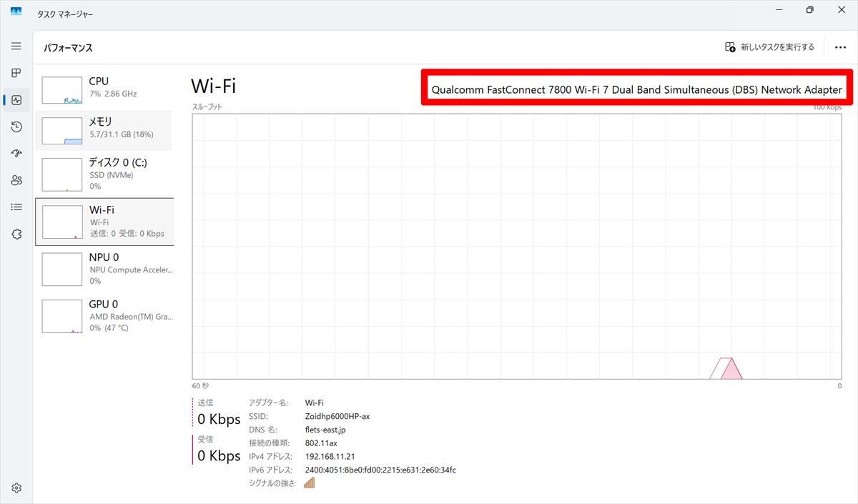
Task: Switch to the Users page icon
Action: point(16,180)
